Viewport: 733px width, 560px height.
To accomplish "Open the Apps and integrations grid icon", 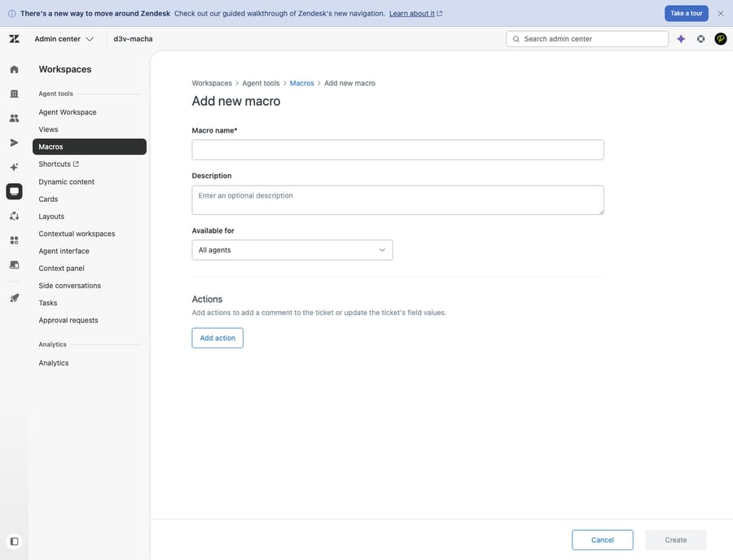I will pos(15,240).
